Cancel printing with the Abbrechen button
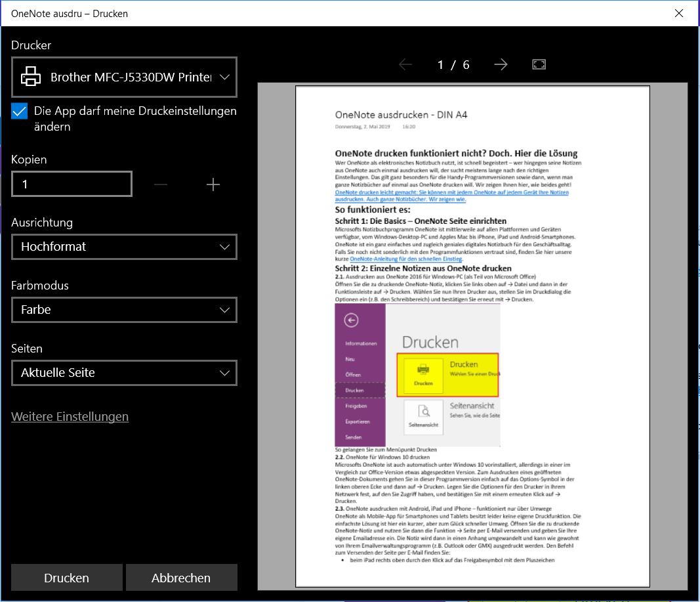Image resolution: width=700 pixels, height=602 pixels. click(x=181, y=578)
